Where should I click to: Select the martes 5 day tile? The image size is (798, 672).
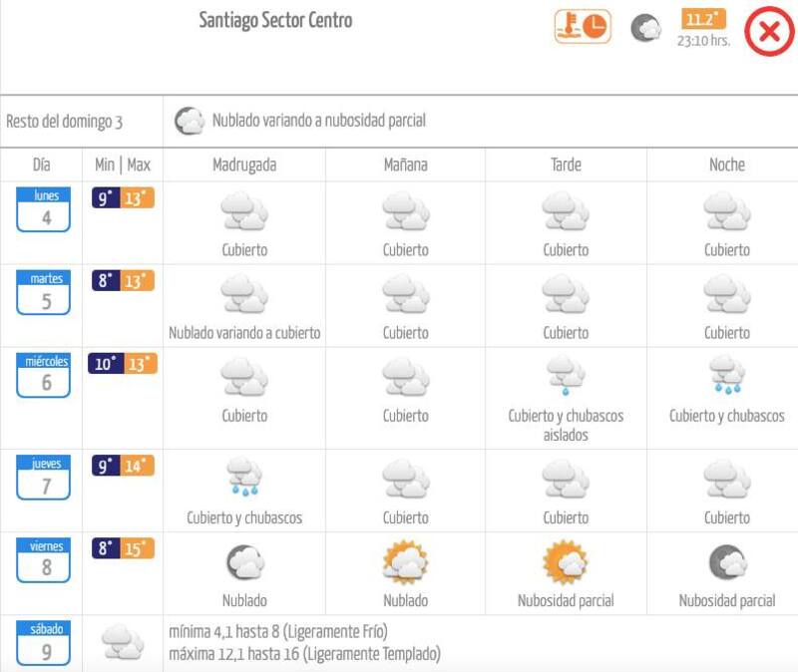point(44,292)
